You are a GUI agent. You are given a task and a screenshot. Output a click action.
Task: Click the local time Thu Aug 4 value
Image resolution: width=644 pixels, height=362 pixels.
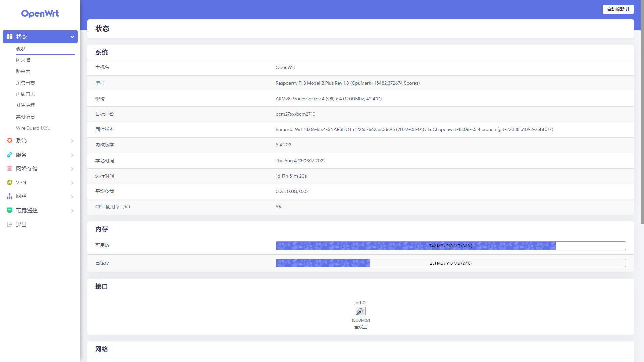coord(301,161)
